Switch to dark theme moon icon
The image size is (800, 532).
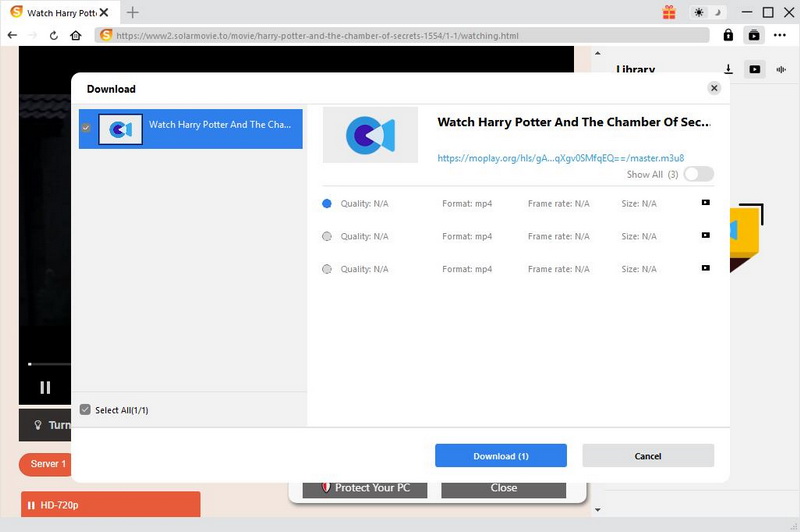click(x=718, y=12)
